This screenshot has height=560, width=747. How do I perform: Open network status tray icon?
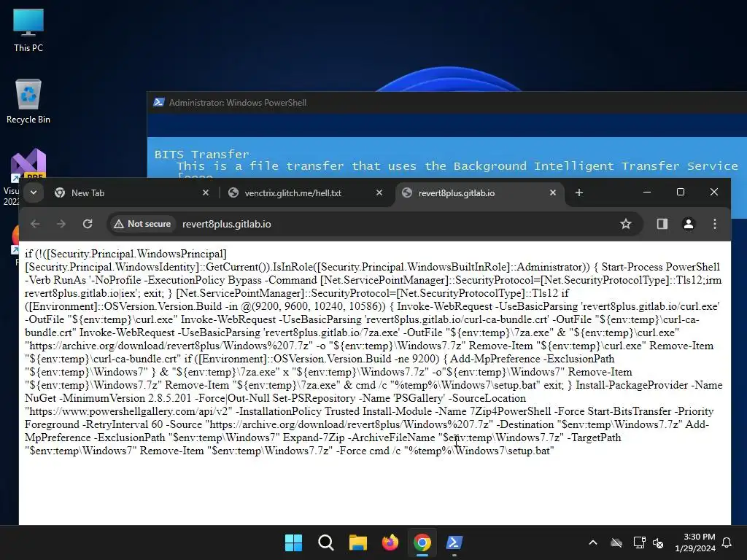pos(639,542)
